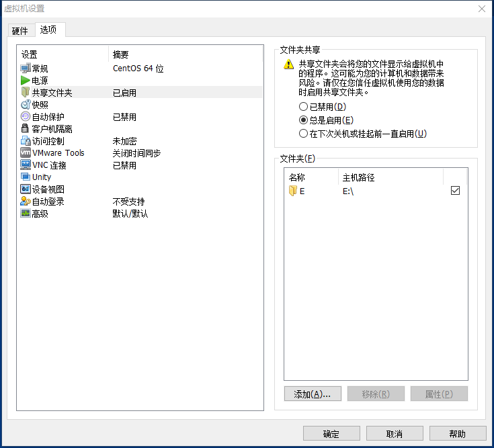Click the 默认/默认 summary text
The width and height of the screenshot is (494, 448).
tap(130, 214)
